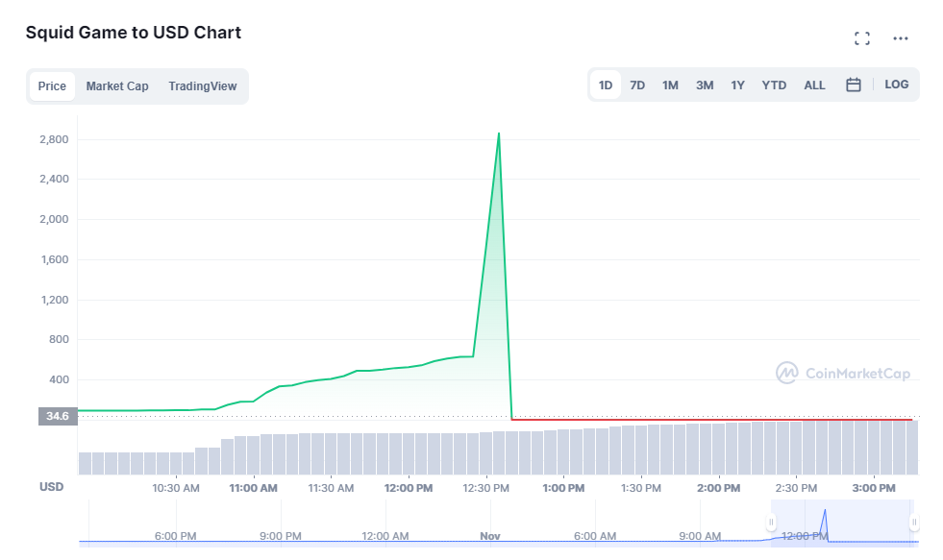Select the YTD time range

coord(774,85)
